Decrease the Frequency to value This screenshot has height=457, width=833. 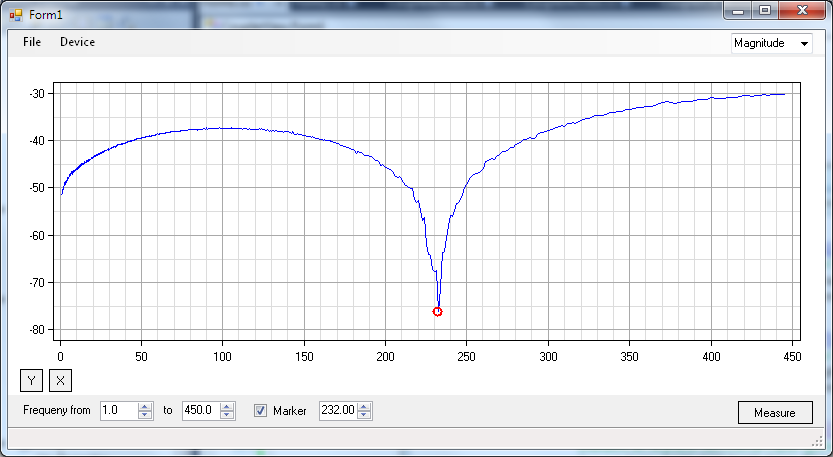227,415
